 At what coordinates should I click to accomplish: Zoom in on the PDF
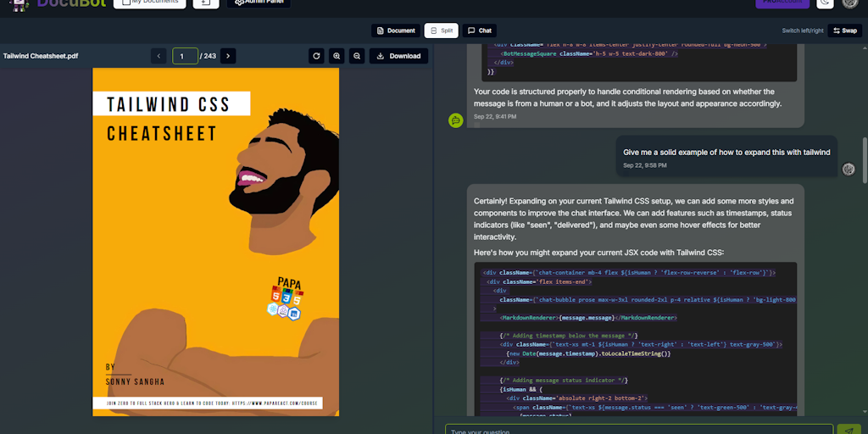(x=337, y=56)
